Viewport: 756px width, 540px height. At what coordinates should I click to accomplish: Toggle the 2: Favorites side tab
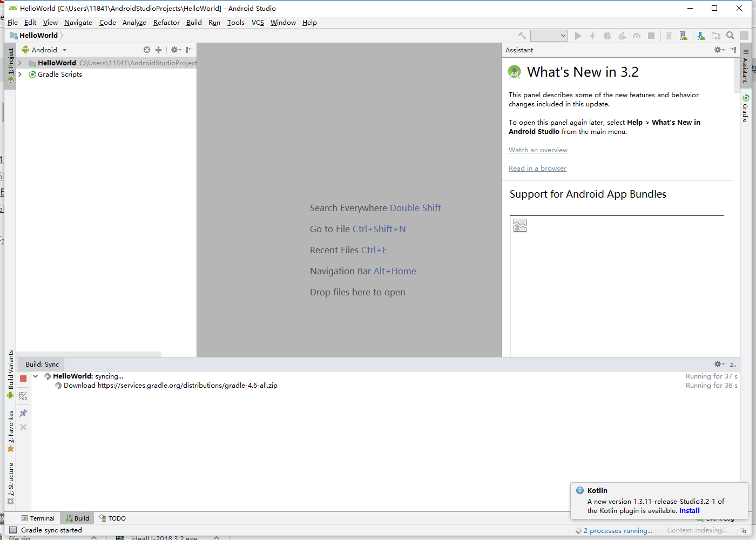point(10,431)
